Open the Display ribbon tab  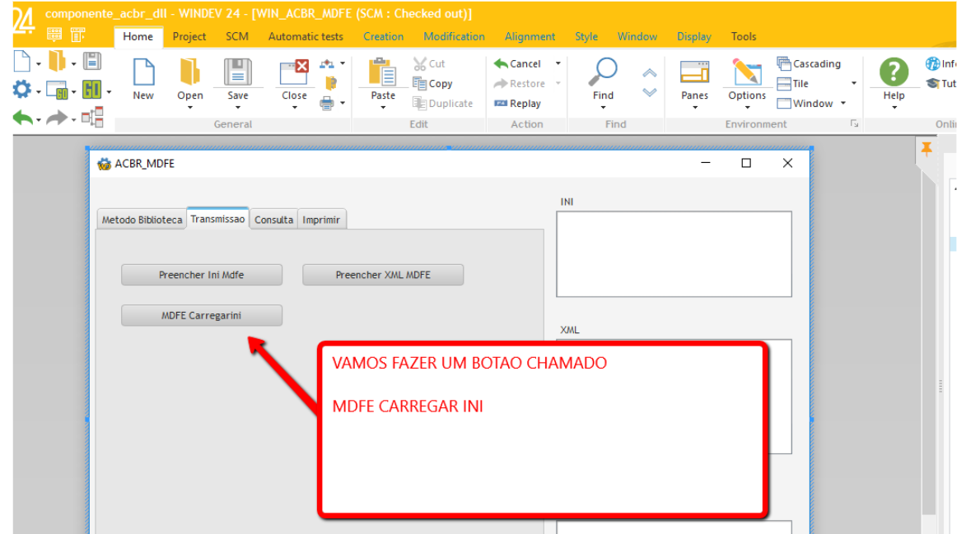[x=693, y=36]
